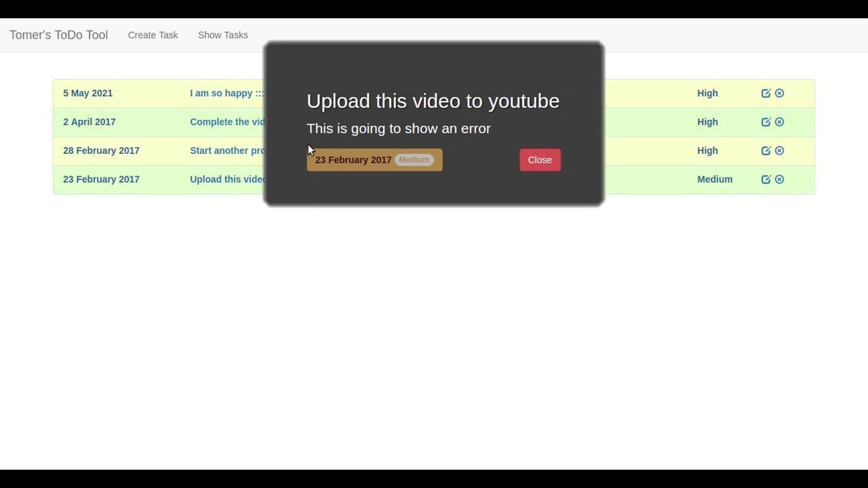Click the 5 May 2021 date cell
868x488 pixels.
click(87, 94)
